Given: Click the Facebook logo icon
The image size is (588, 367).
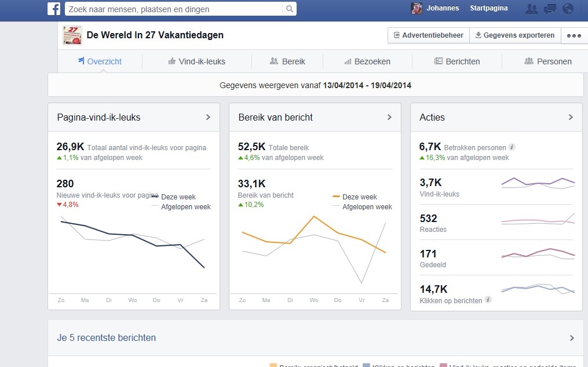Looking at the screenshot, I should point(54,9).
